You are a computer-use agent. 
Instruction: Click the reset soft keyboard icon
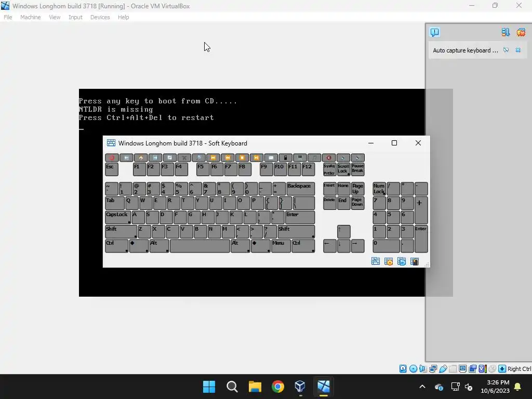(x=402, y=261)
